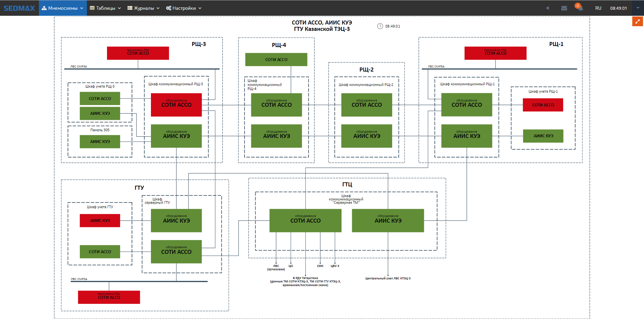Open СОТИ АССО equipment block in ГТЦ

[x=305, y=220]
